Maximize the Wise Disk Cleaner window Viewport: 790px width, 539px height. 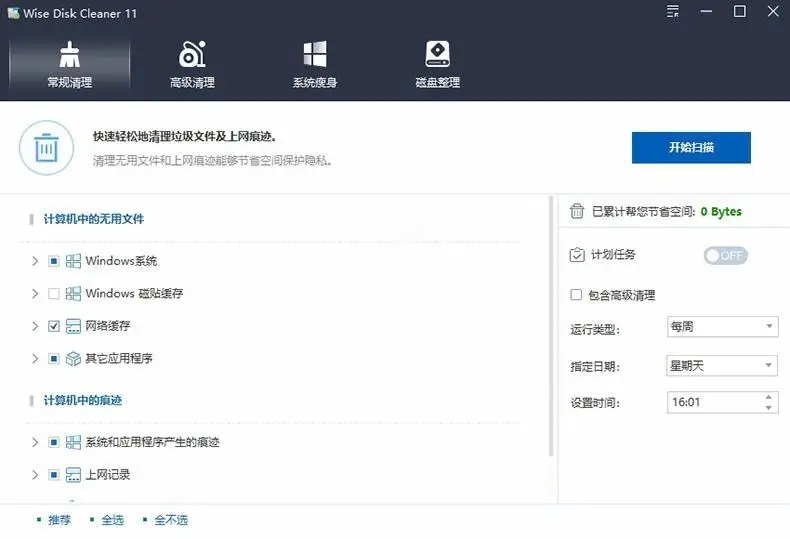click(x=740, y=11)
